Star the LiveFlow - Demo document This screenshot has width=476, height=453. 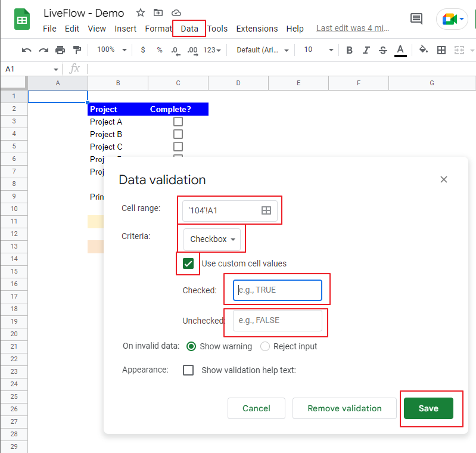[x=140, y=13]
